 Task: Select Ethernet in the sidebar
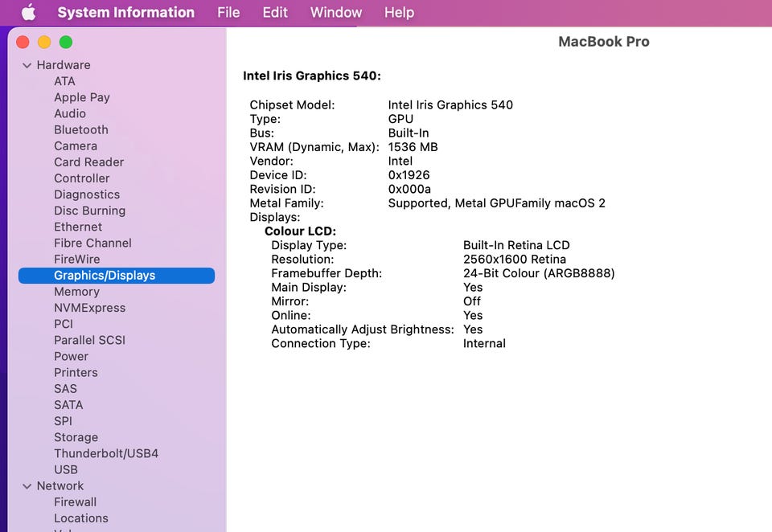click(x=78, y=227)
